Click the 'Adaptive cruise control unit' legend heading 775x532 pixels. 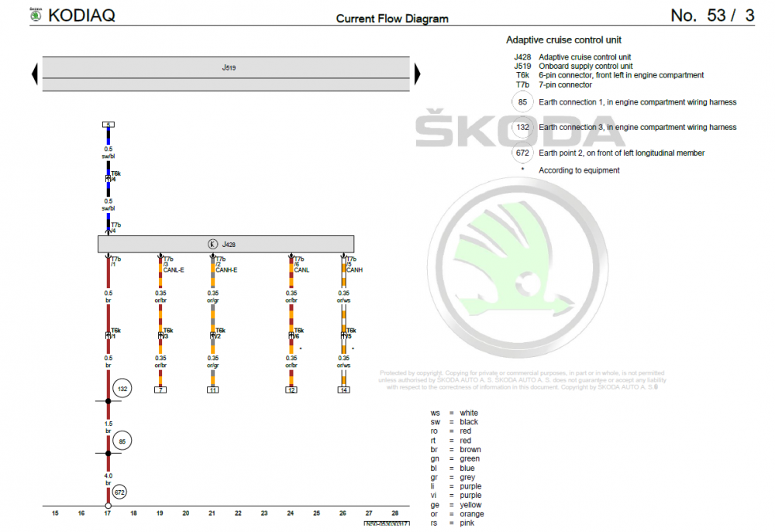(x=563, y=40)
